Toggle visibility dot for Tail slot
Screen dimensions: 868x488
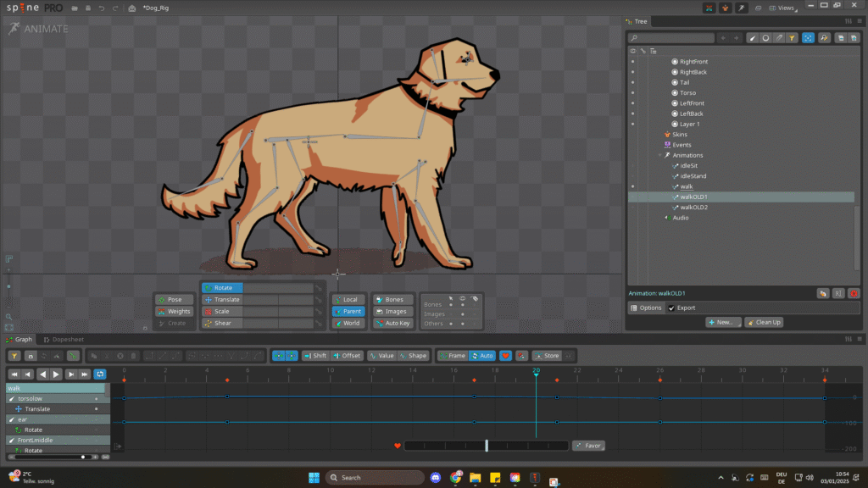(632, 82)
